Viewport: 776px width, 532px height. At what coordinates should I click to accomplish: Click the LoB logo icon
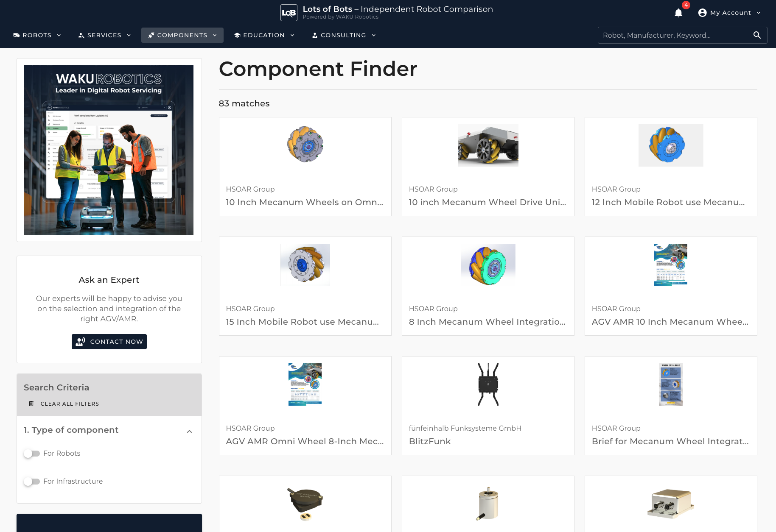click(x=289, y=13)
